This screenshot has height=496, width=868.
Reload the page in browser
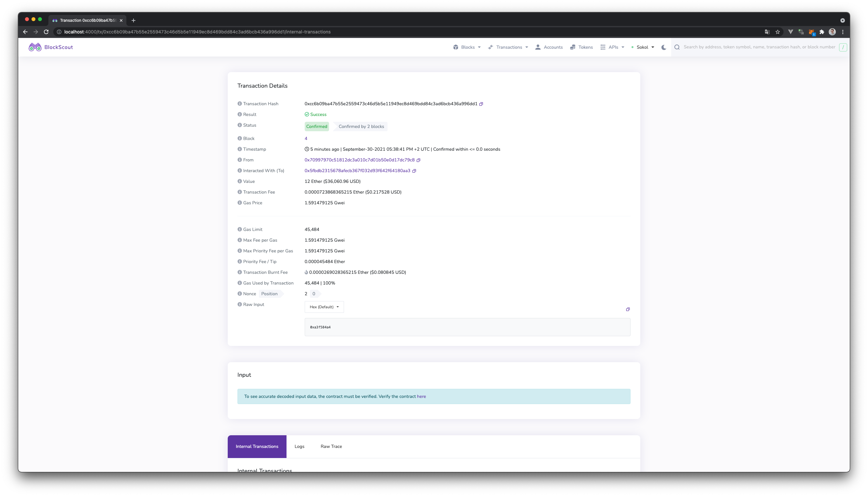46,32
